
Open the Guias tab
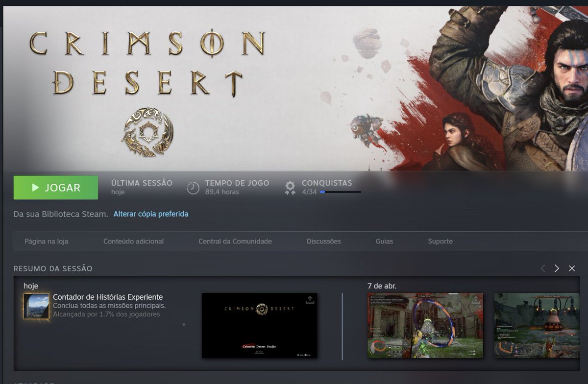(x=384, y=241)
